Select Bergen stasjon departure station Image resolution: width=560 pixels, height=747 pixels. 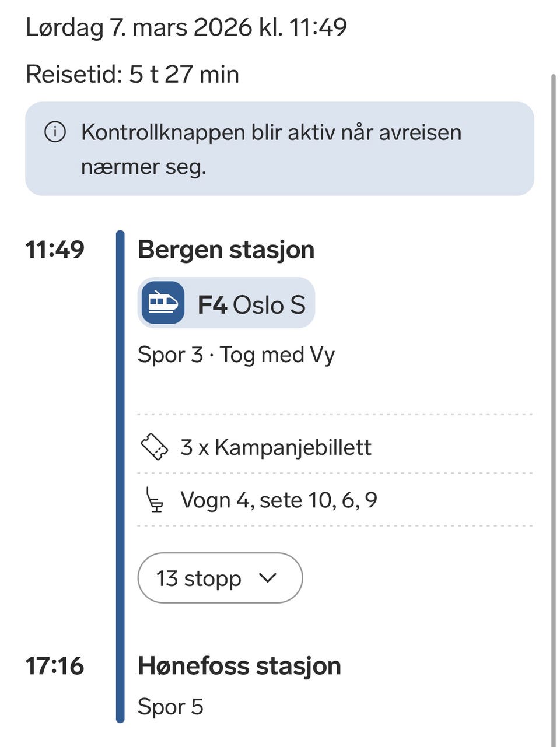coord(226,250)
